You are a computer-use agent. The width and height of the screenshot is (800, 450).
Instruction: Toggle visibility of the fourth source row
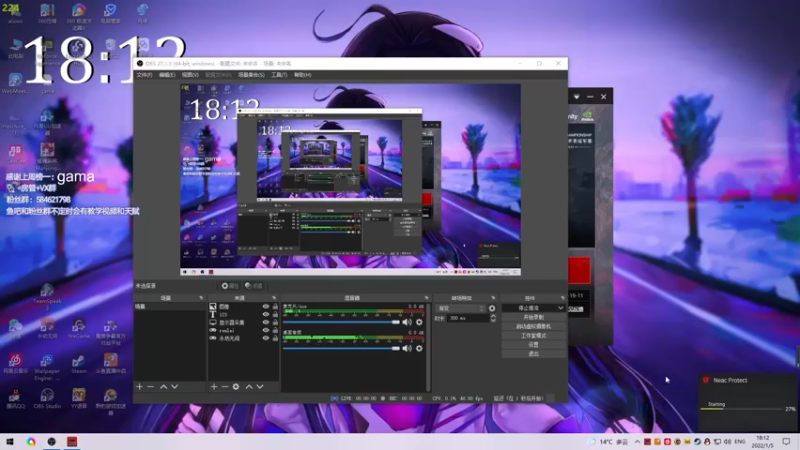coord(266,330)
